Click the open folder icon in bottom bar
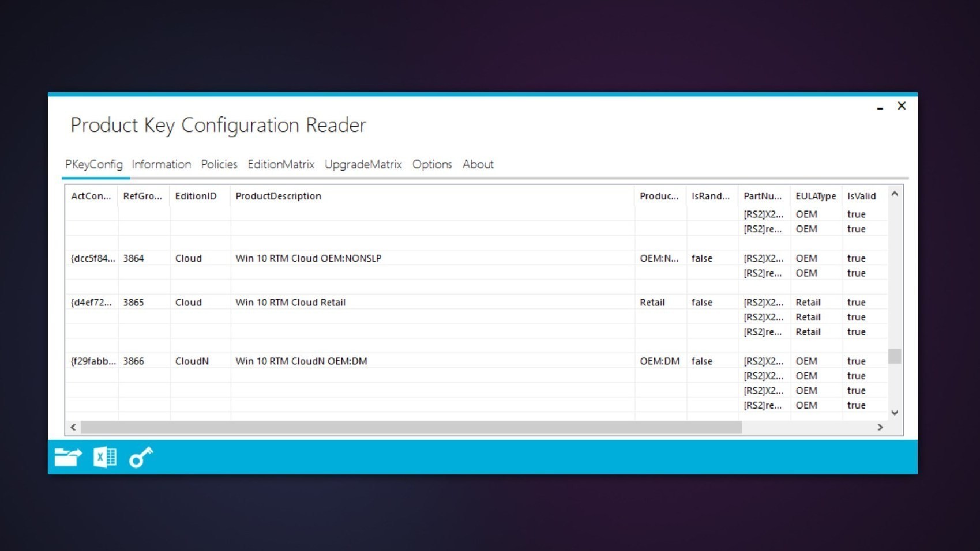 tap(68, 457)
